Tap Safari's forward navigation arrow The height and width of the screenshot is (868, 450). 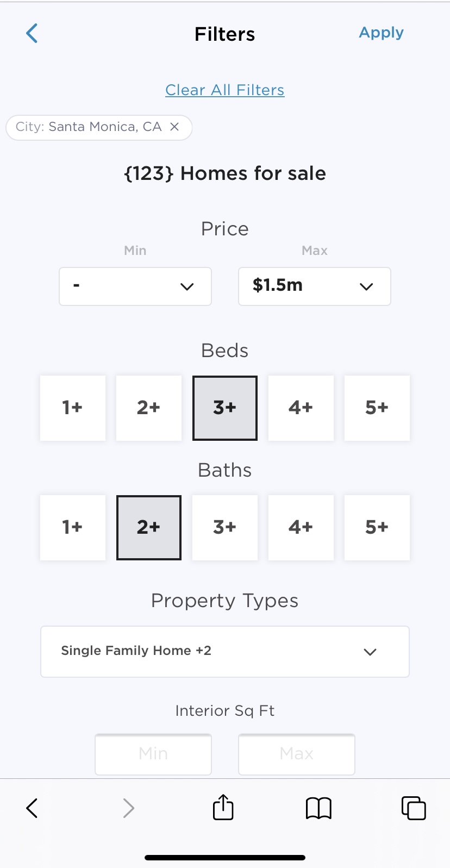(128, 808)
